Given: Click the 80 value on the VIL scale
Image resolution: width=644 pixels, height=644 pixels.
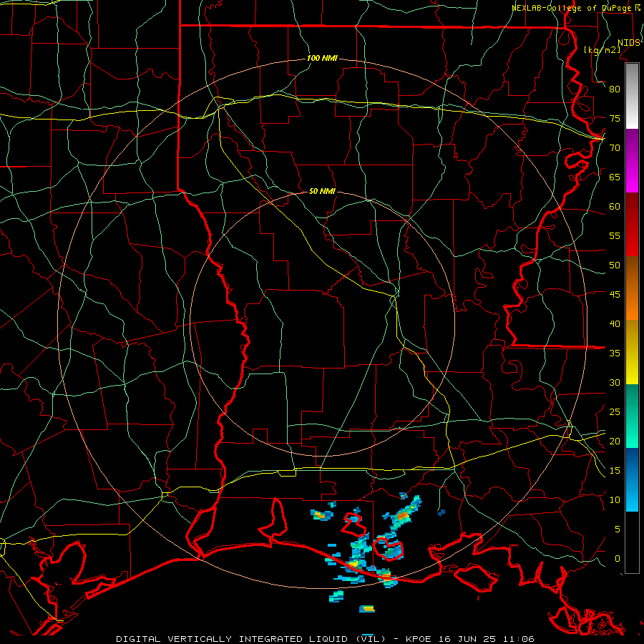Looking at the screenshot, I should click(615, 89).
